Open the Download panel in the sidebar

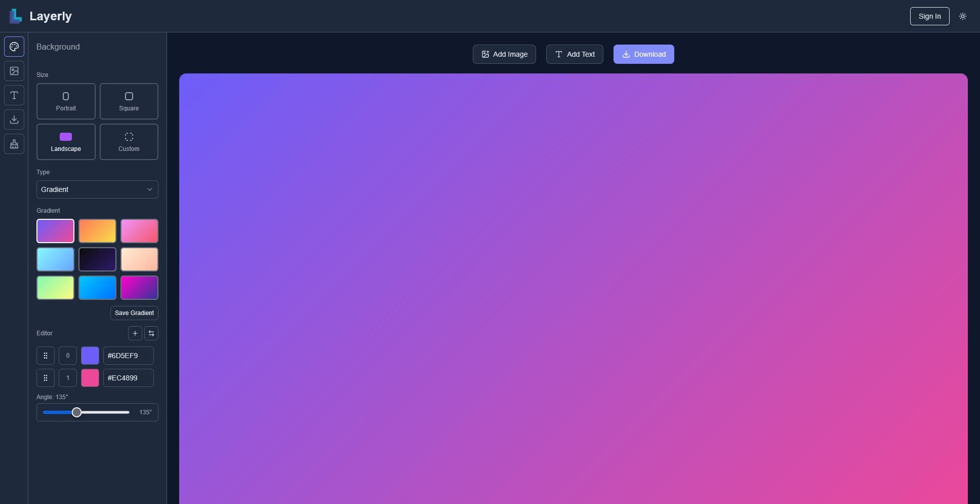pyautogui.click(x=14, y=120)
